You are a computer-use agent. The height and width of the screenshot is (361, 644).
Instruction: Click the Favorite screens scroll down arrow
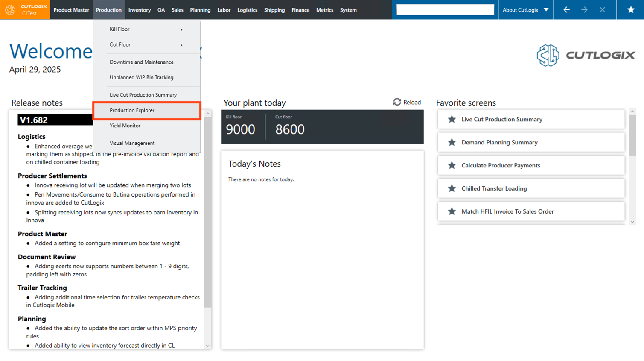point(632,222)
